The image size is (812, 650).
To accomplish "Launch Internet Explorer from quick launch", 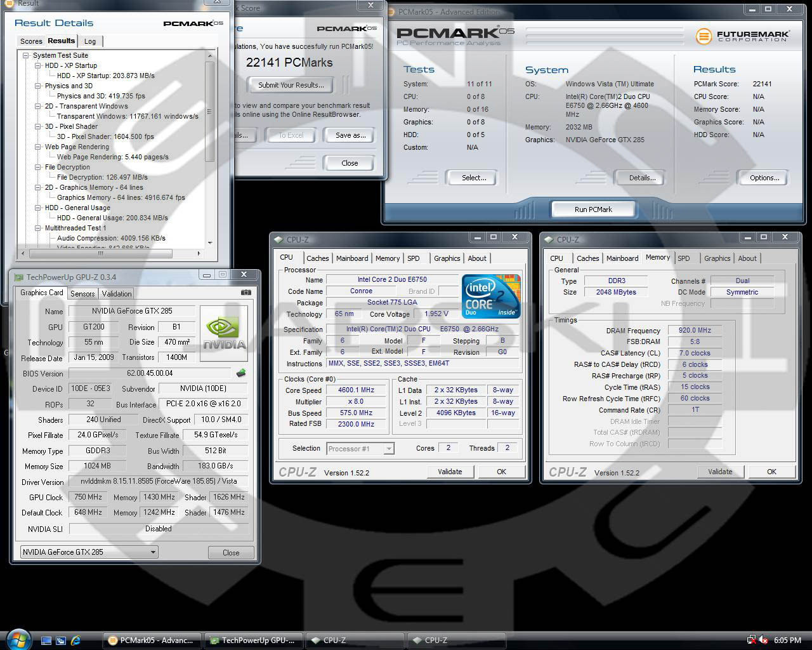I will pos(76,640).
